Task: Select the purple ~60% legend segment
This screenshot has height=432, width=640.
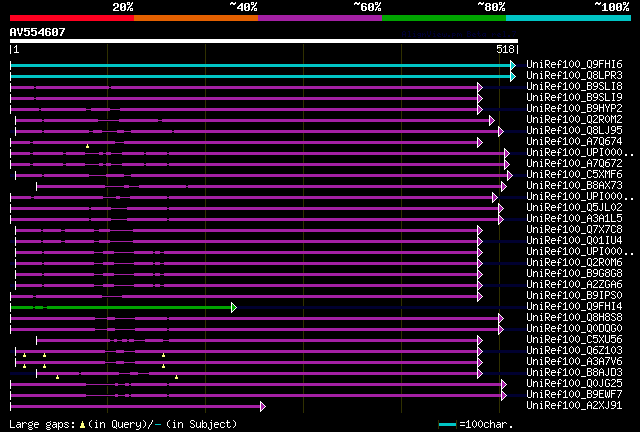Action: (x=320, y=18)
